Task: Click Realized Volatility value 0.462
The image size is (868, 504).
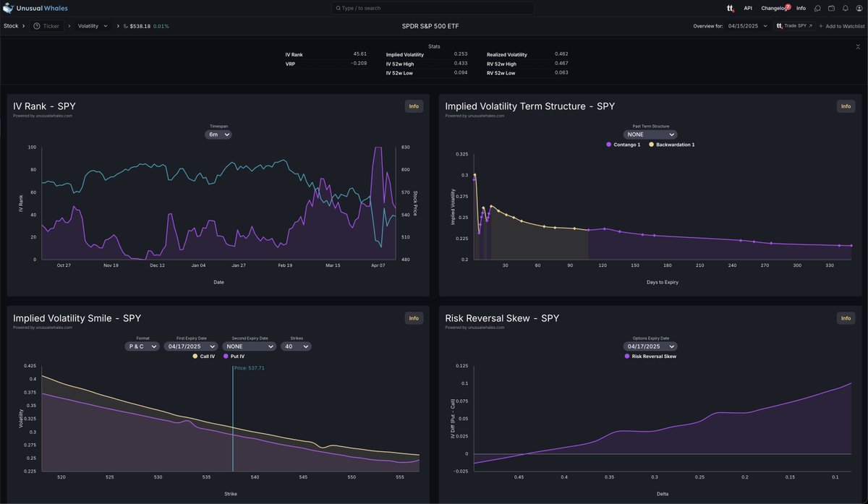Action: [x=561, y=54]
